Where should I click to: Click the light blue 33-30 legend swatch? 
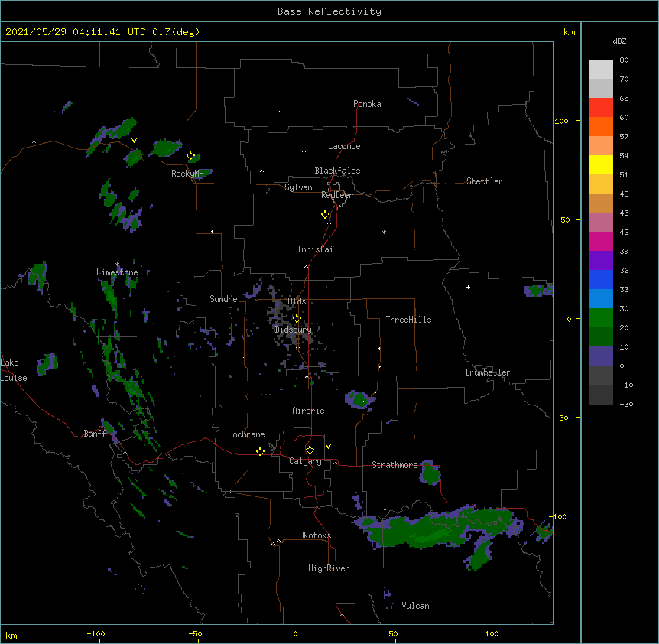tap(601, 299)
